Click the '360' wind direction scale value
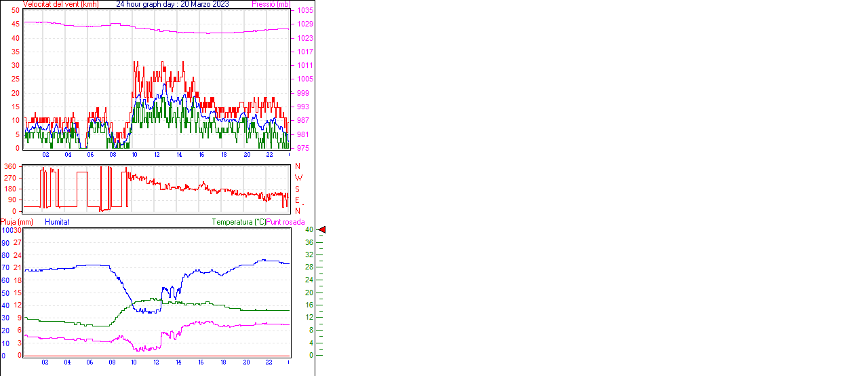 (10, 166)
